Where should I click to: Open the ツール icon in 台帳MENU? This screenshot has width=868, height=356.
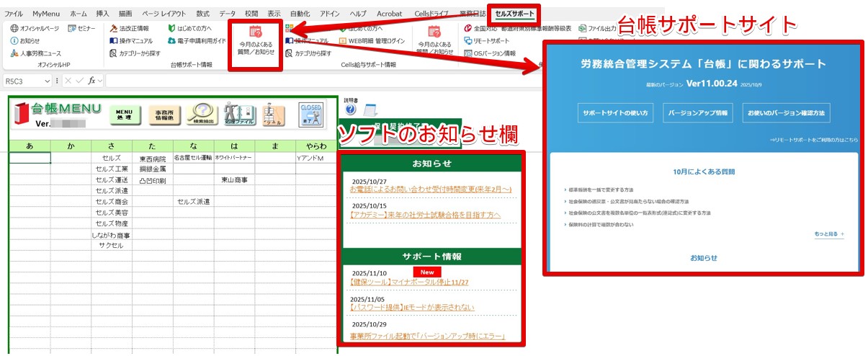[x=273, y=114]
